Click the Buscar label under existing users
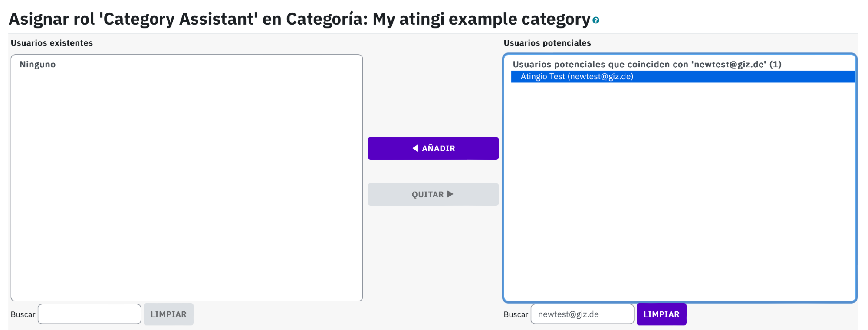The height and width of the screenshot is (330, 868). (x=23, y=314)
